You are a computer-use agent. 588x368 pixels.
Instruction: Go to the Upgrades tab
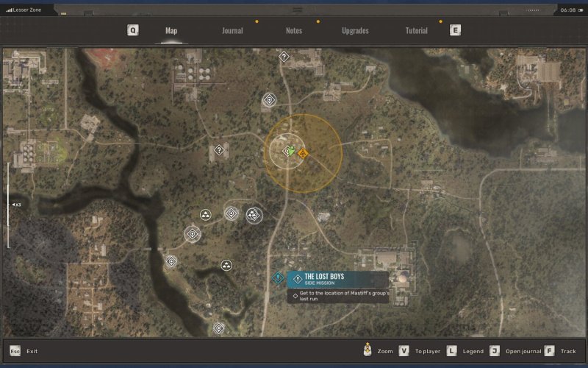355,31
